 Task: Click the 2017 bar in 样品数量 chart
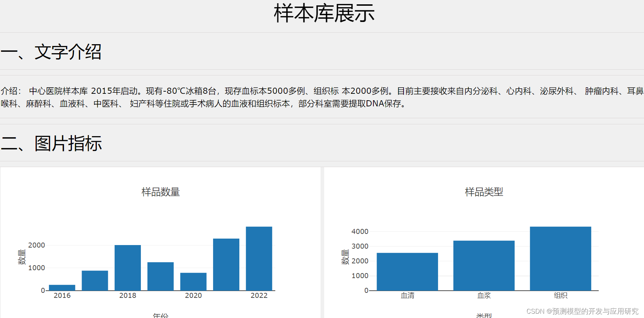click(95, 280)
